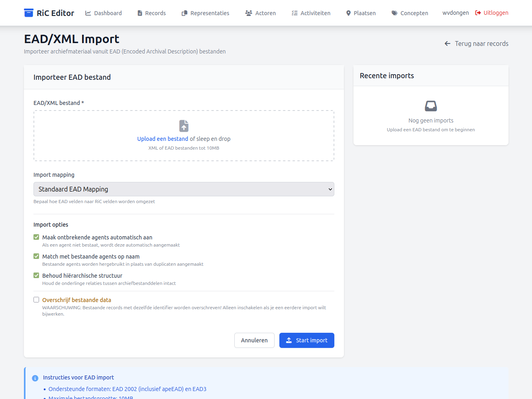Click 'Nog geen imports' text

431,120
